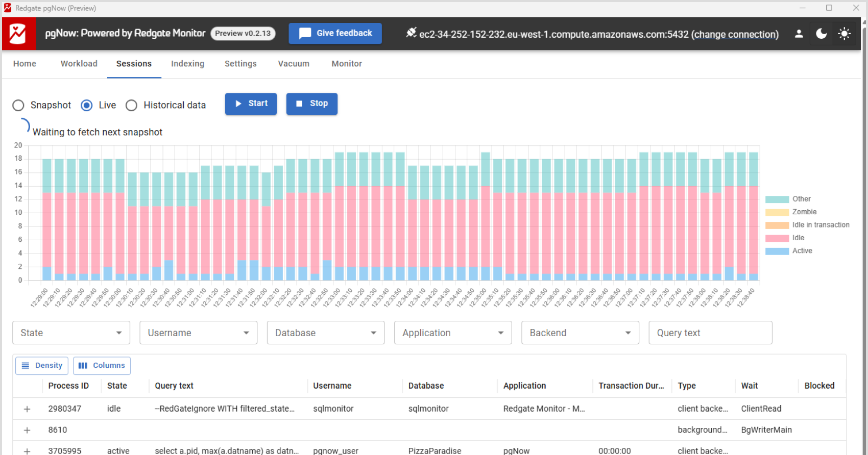The image size is (868, 455).
Task: Click the change connection link
Action: (735, 34)
